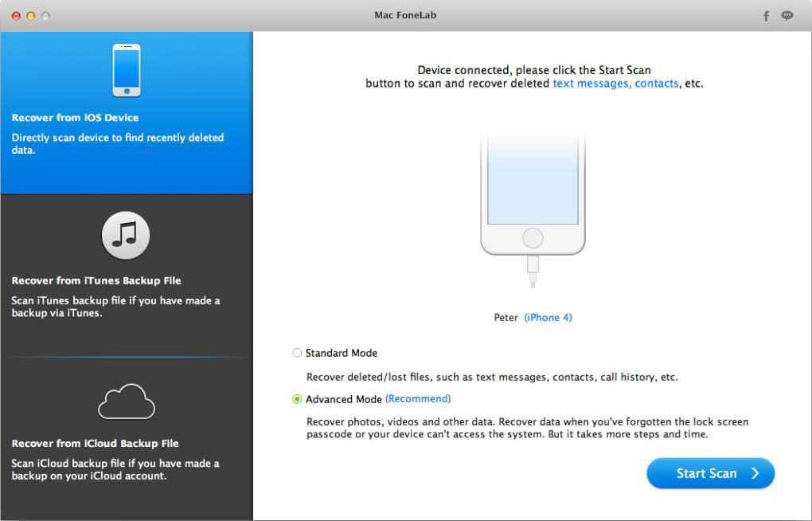
Task: Open the Facebook share icon
Action: tap(766, 16)
